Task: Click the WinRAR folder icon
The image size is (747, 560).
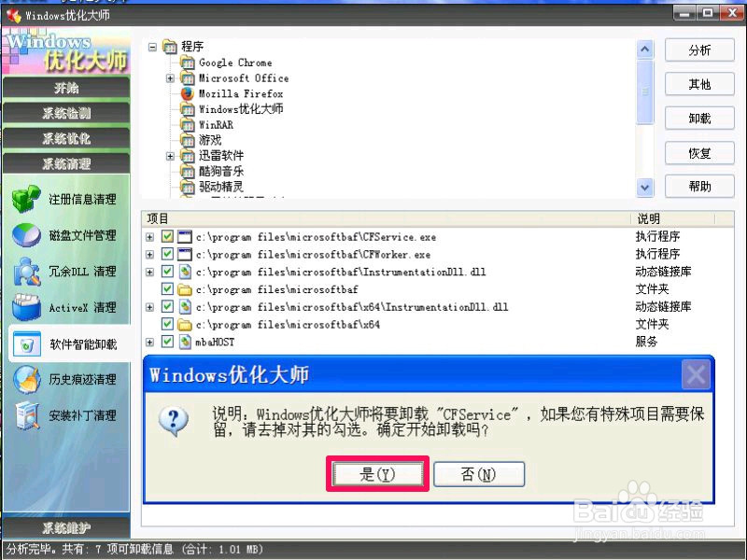Action: [188, 125]
